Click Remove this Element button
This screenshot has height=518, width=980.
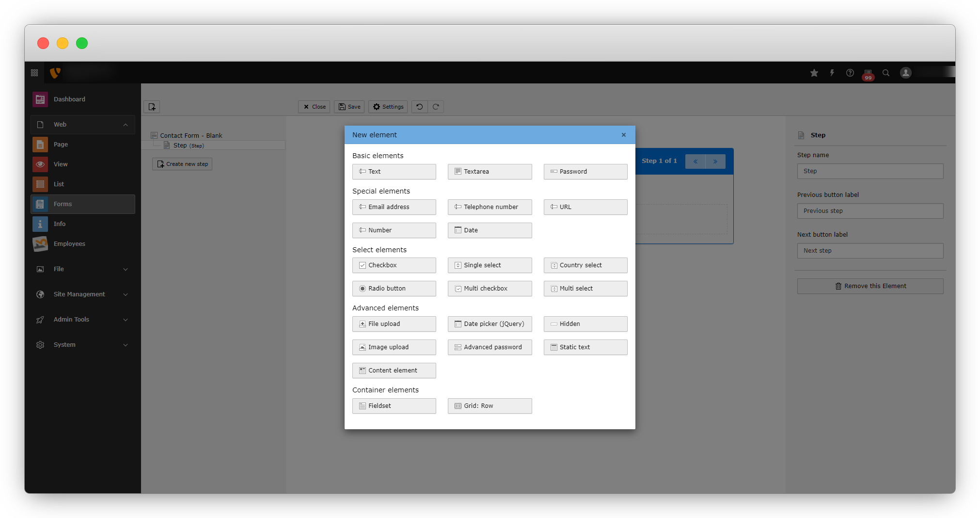coord(870,286)
